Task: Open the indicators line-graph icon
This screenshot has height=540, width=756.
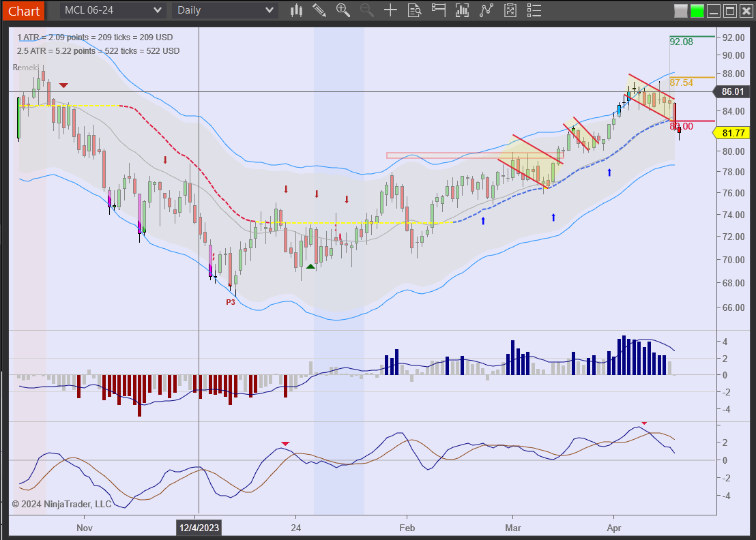Action: coord(486,10)
